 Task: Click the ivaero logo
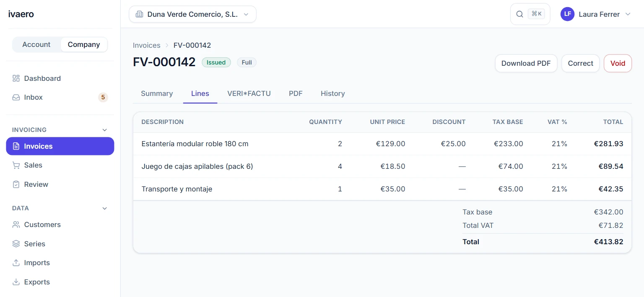(21, 14)
